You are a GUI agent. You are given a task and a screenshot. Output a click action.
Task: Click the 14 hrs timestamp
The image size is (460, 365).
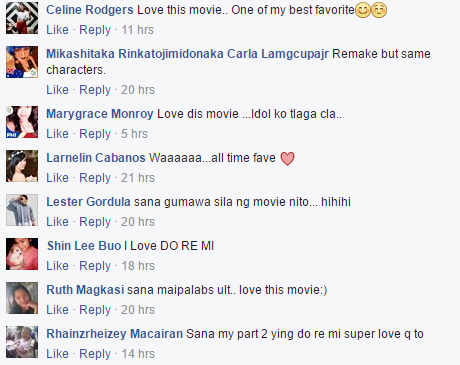point(138,354)
